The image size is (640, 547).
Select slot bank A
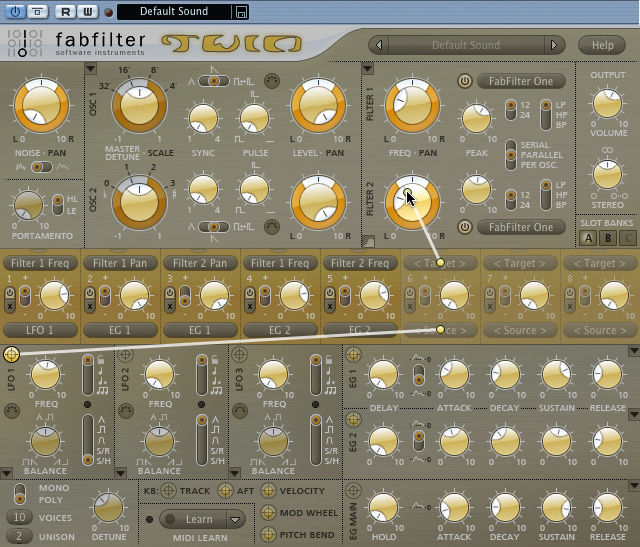pyautogui.click(x=588, y=238)
